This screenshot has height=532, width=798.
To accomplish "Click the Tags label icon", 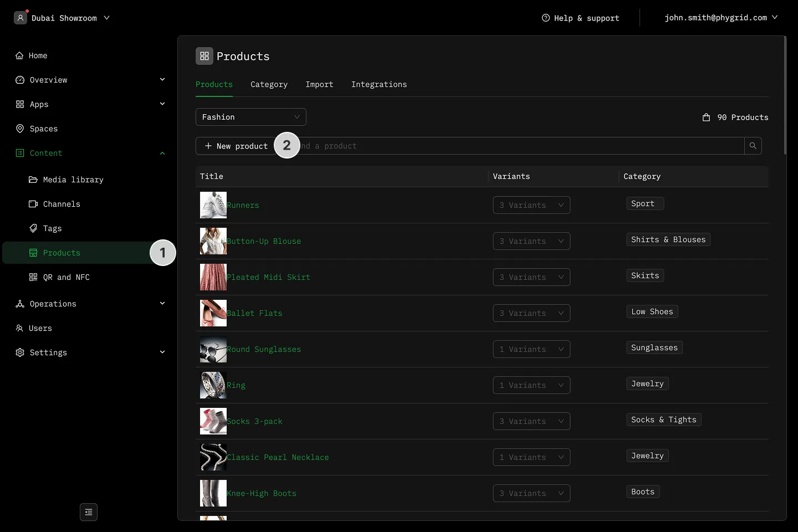I will [x=33, y=228].
